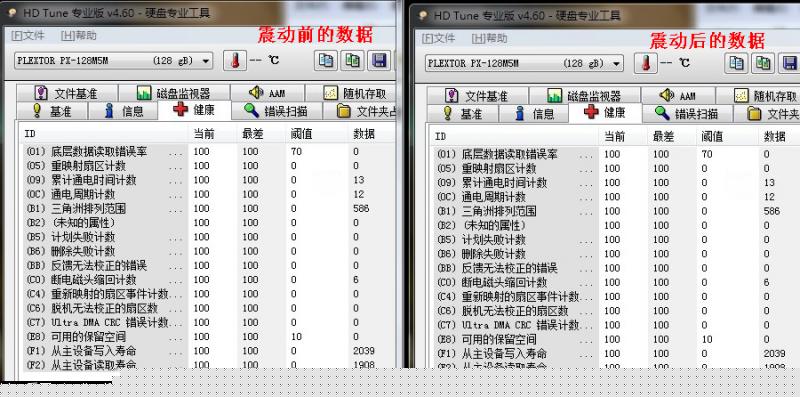The height and width of the screenshot is (397, 800).
Task: Click copy-text icon in right window toolbar
Action: (x=736, y=63)
